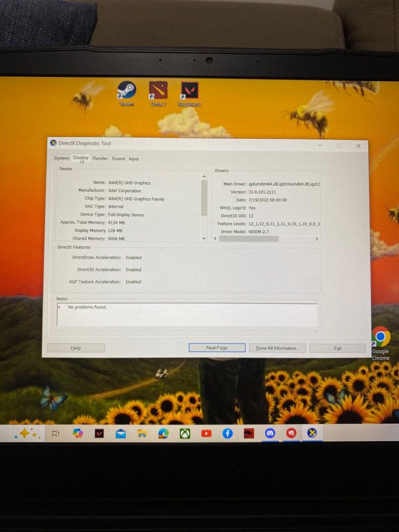Click the DirectX Diagnostic Tool icon in the taskbar

coord(312,432)
